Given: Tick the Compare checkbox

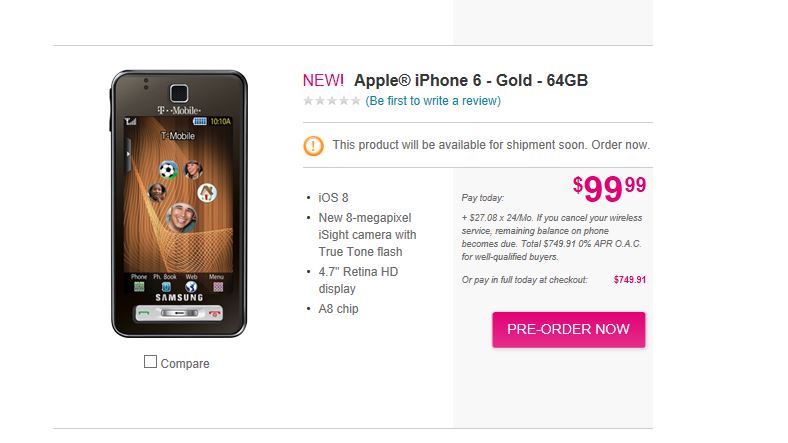Looking at the screenshot, I should [150, 362].
